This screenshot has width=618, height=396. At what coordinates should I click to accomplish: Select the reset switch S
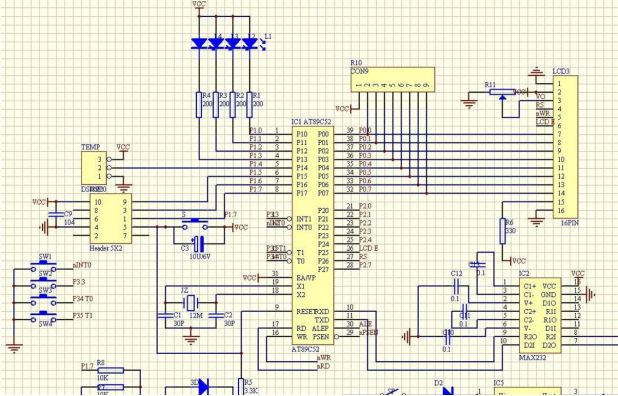click(195, 224)
